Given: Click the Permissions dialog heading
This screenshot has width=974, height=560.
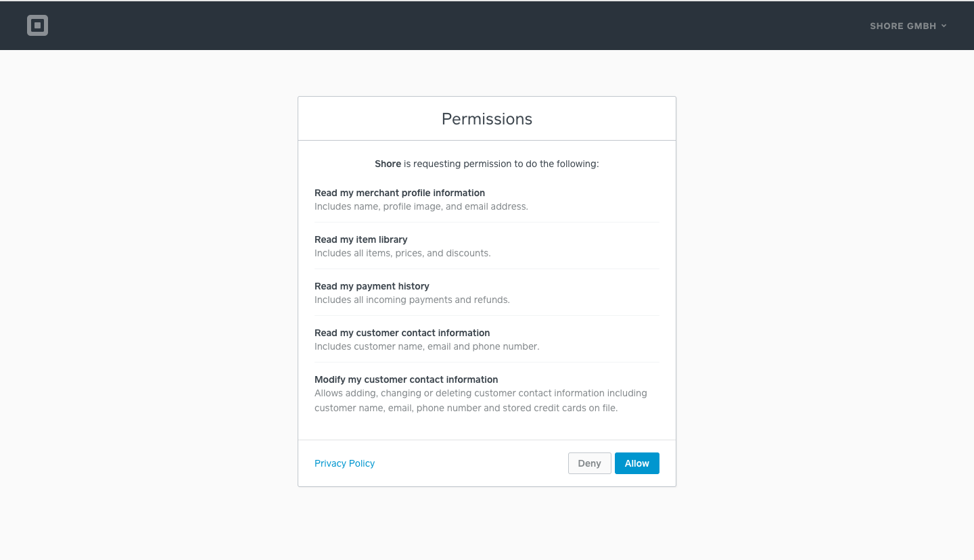Looking at the screenshot, I should [487, 119].
